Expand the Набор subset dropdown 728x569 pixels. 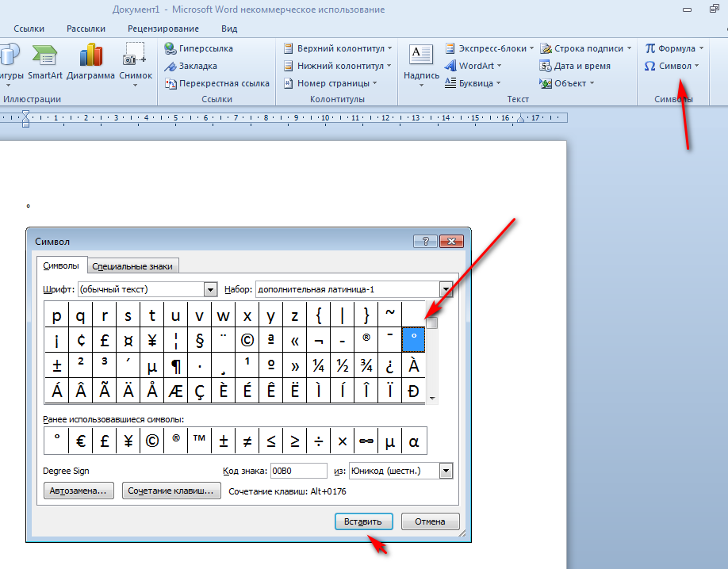(446, 289)
